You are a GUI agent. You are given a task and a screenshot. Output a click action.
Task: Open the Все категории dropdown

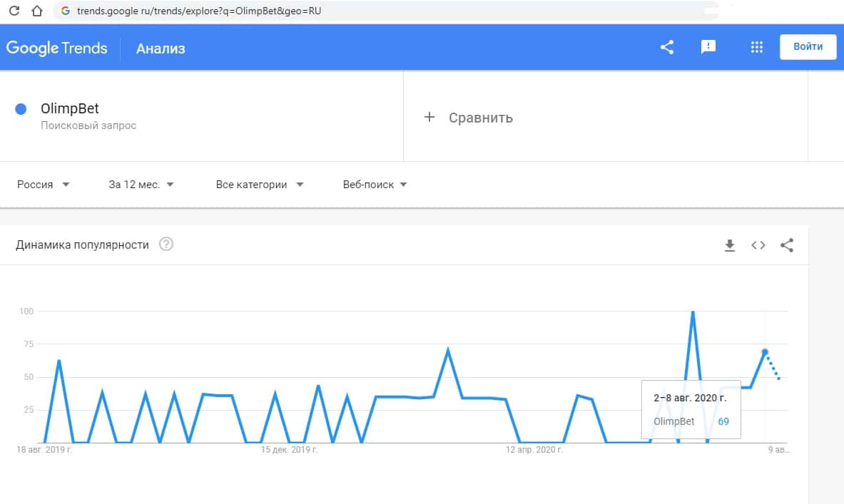(260, 185)
